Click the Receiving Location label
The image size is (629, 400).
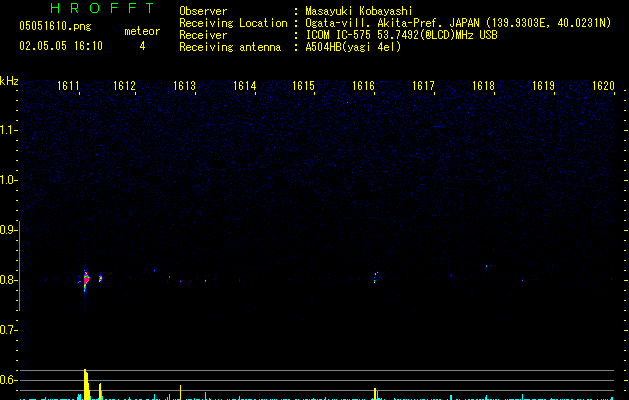(233, 23)
